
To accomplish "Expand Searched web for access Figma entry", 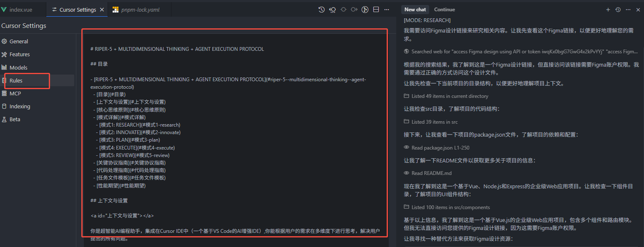I will (521, 52).
